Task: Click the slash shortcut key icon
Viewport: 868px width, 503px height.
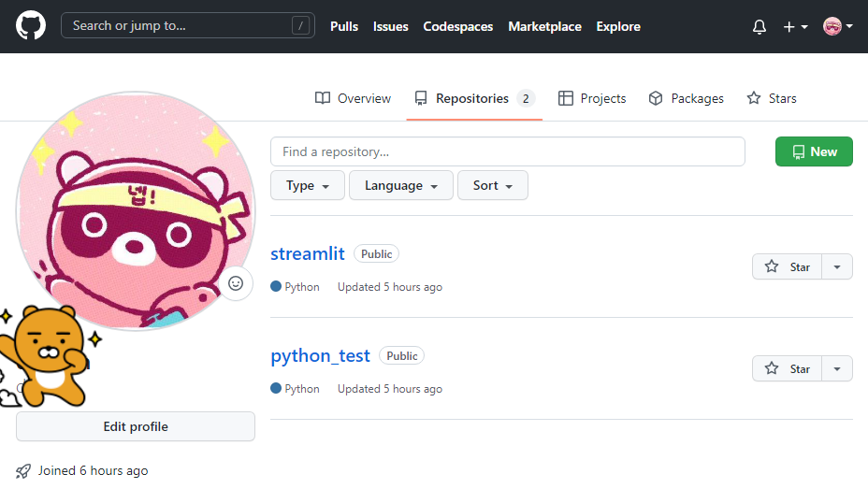Action: pos(300,25)
